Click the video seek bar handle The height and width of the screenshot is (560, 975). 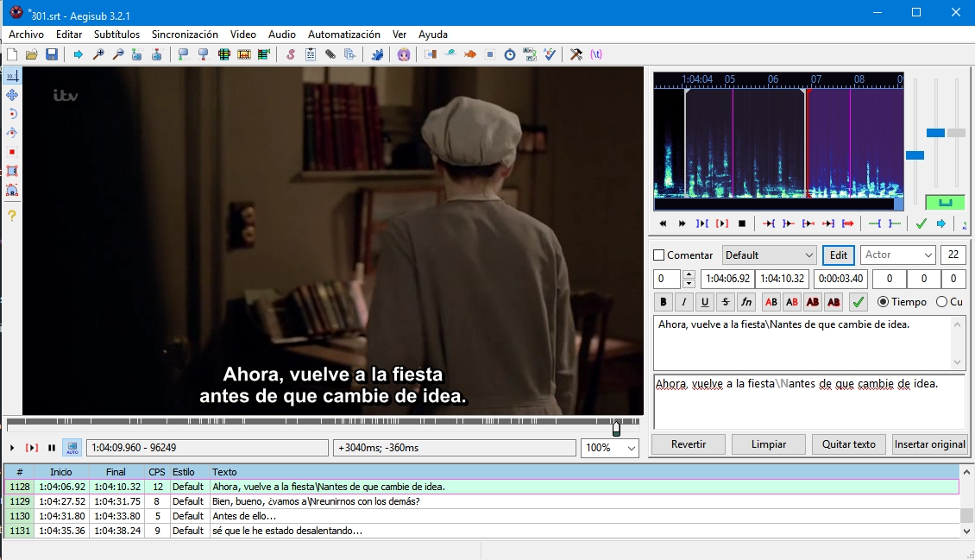tap(616, 429)
